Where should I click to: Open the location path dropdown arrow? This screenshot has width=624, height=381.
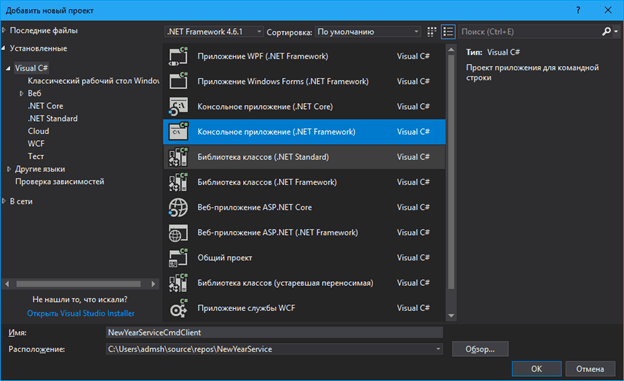pos(438,349)
